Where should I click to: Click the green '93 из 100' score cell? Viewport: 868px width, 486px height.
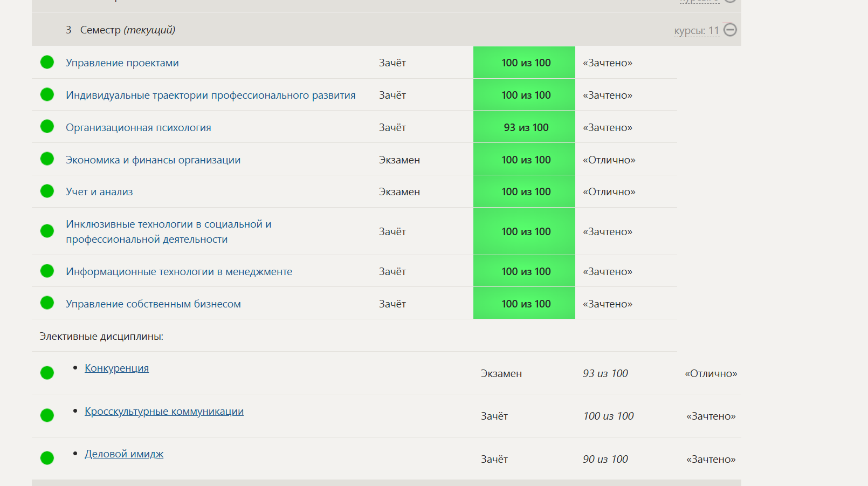coord(524,127)
